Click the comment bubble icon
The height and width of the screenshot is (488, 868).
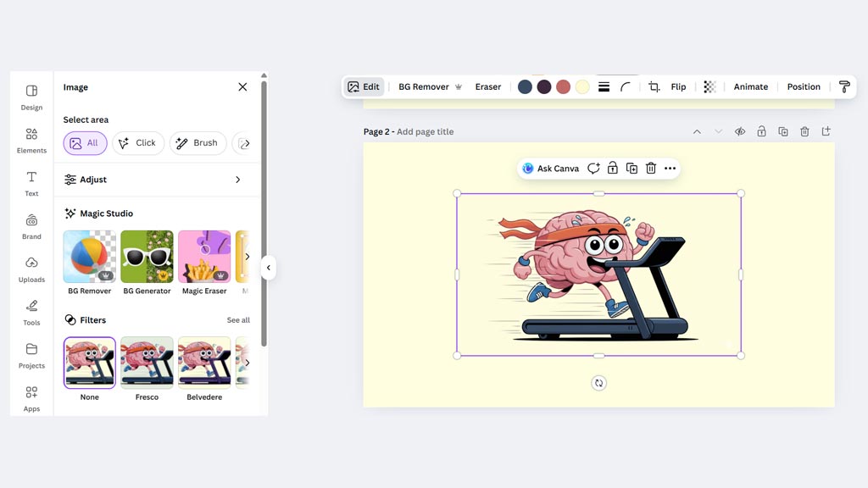[593, 169]
